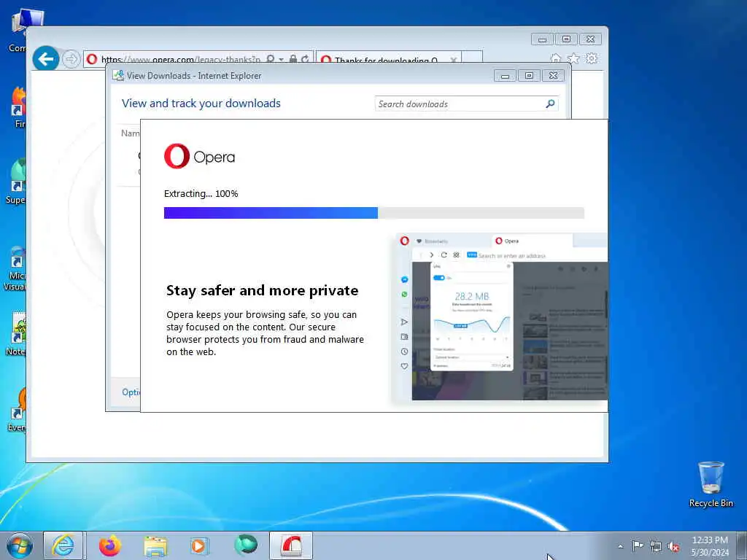Maximize the Internet Explorer main window

(x=566, y=39)
